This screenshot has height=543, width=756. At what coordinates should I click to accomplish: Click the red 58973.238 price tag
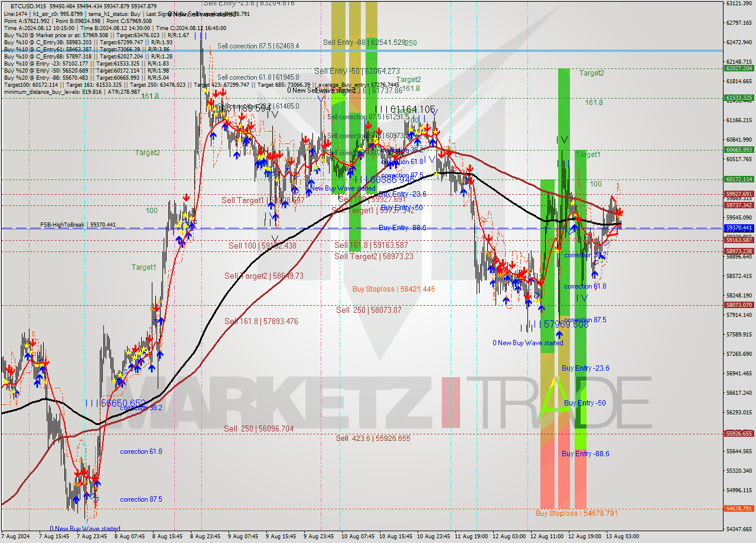(x=739, y=251)
